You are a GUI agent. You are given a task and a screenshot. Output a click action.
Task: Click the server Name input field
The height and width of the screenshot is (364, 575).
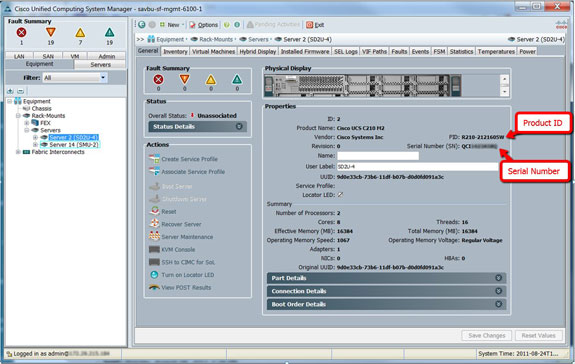[x=378, y=156]
